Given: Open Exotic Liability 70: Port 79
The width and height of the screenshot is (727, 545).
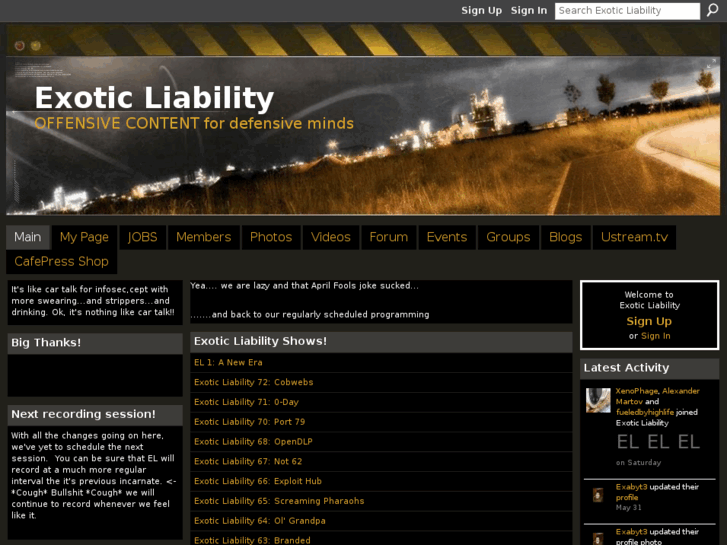Looking at the screenshot, I should [x=249, y=422].
